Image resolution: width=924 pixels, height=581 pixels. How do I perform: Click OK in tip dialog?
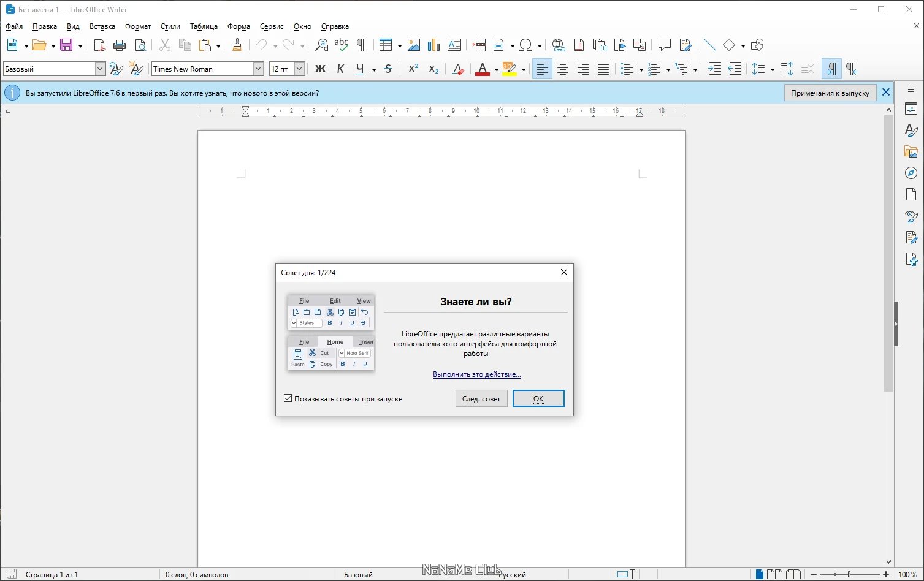tap(538, 398)
